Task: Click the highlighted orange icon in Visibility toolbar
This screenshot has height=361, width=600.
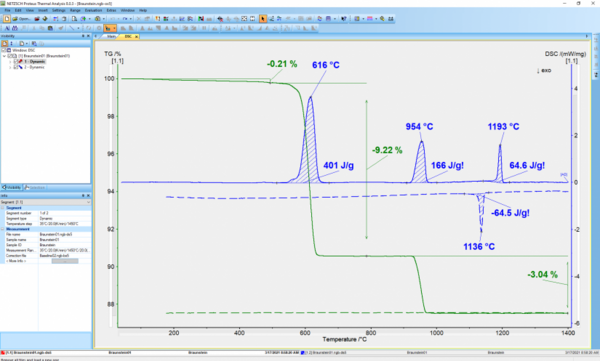Action: pyautogui.click(x=5, y=44)
